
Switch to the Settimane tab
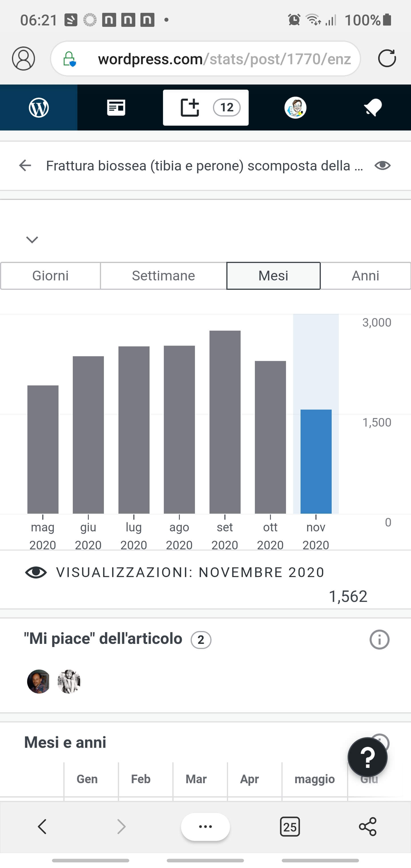pyautogui.click(x=163, y=276)
